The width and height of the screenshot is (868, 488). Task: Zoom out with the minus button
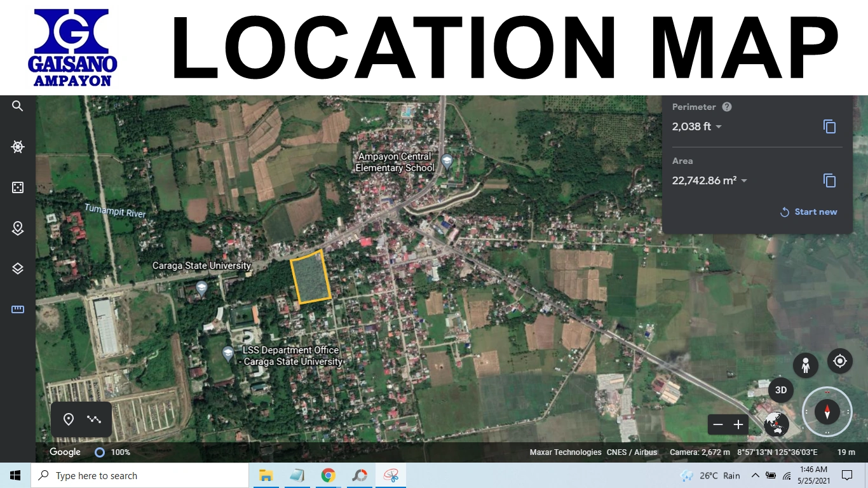point(718,424)
